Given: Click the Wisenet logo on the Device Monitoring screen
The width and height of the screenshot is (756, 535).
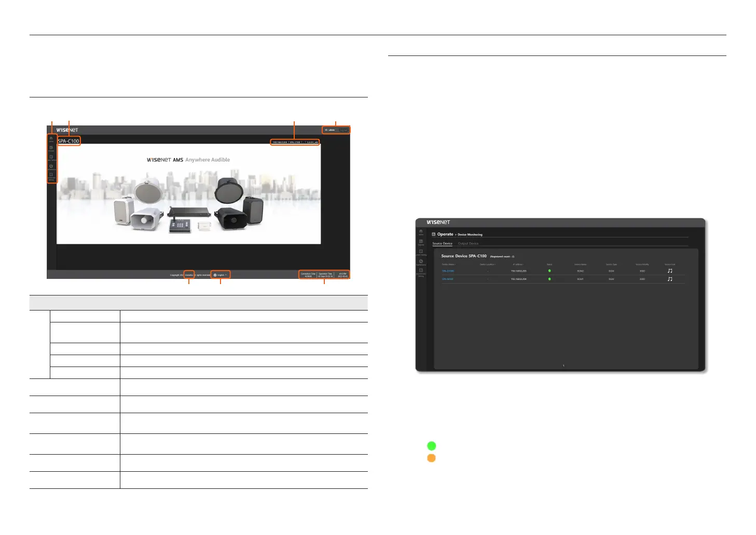Looking at the screenshot, I should (438, 222).
